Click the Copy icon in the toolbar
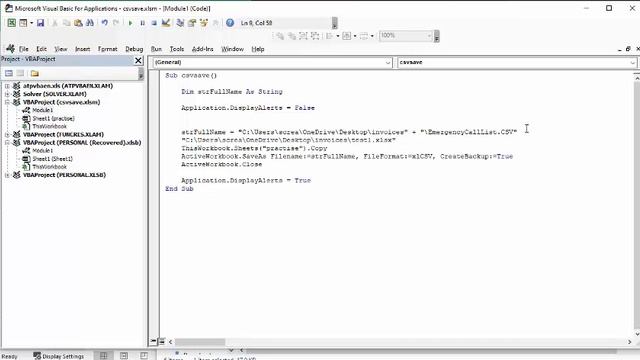The width and height of the screenshot is (640, 360). 66,23
